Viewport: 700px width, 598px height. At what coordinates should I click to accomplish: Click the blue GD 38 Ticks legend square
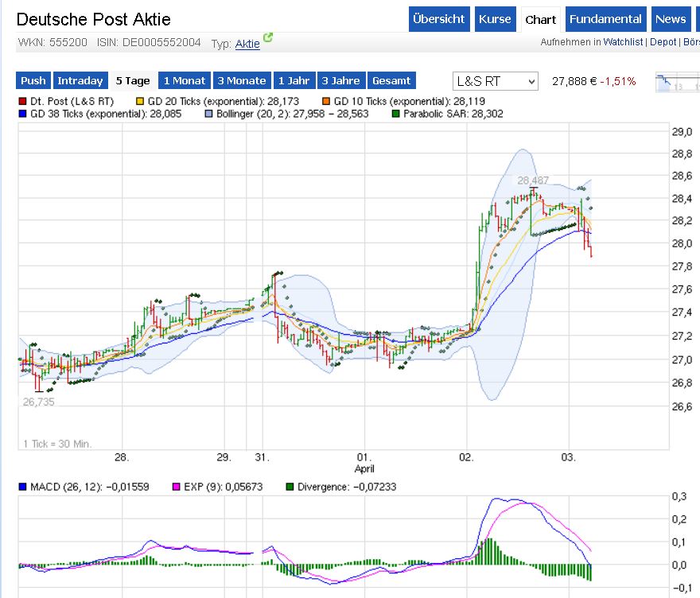click(23, 115)
